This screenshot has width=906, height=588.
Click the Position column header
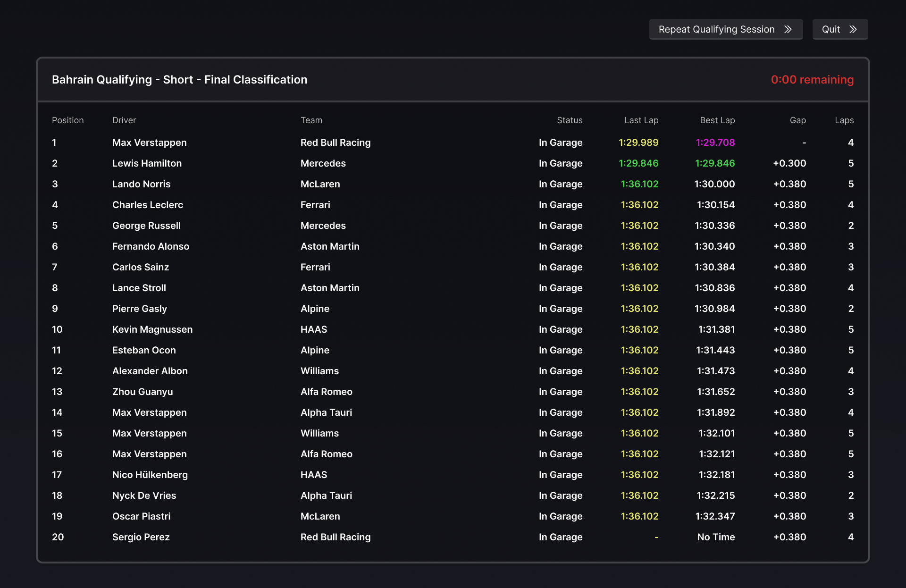[x=67, y=120]
